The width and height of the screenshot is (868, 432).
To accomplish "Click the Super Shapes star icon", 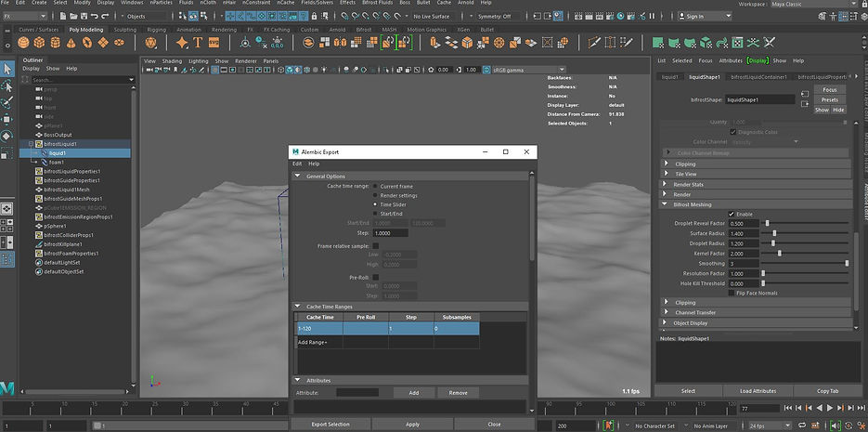I will pos(182,43).
